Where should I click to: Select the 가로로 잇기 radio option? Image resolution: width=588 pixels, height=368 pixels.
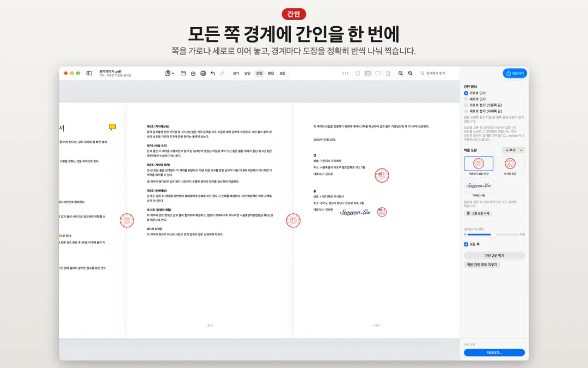click(466, 93)
